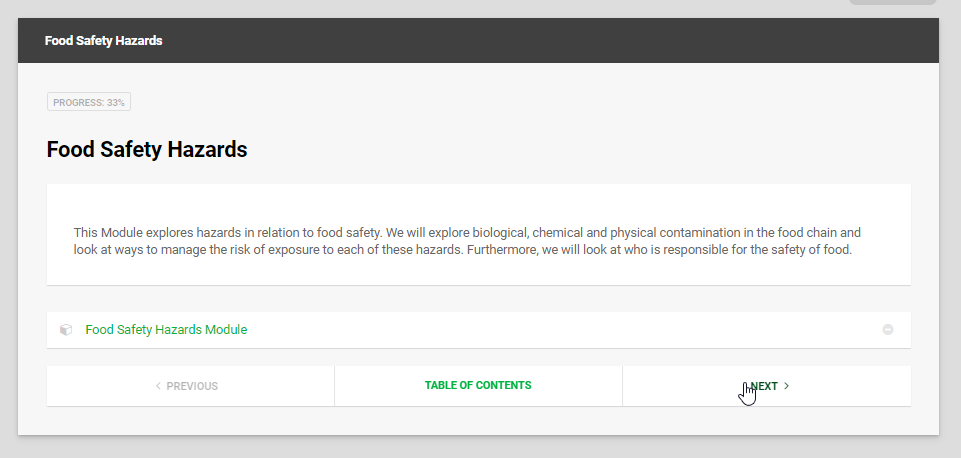This screenshot has height=458, width=961.
Task: Open the Table of Contents
Action: coord(478,385)
